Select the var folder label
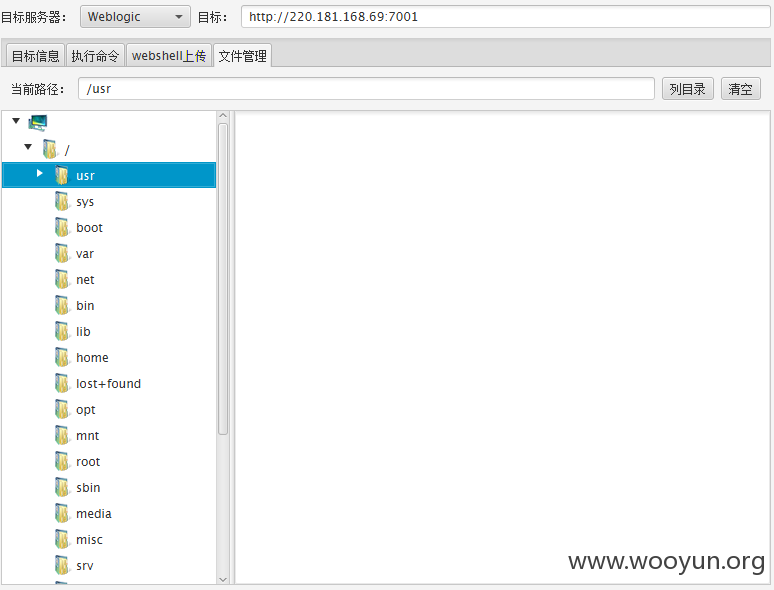The image size is (774, 590). tap(85, 254)
